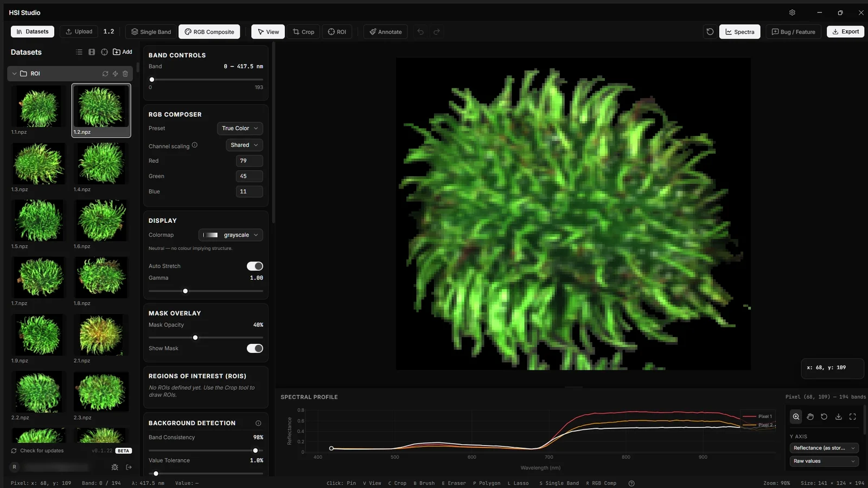Open the grayscale colormap dropdown

[231, 235]
